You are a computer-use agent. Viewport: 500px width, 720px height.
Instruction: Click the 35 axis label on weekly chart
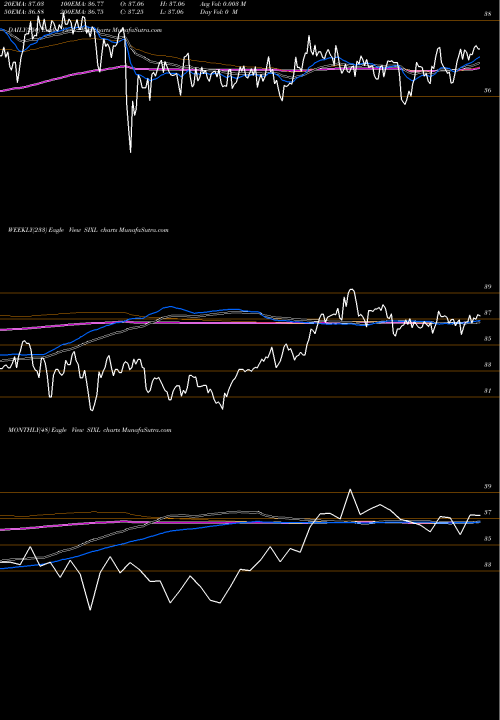click(x=487, y=338)
